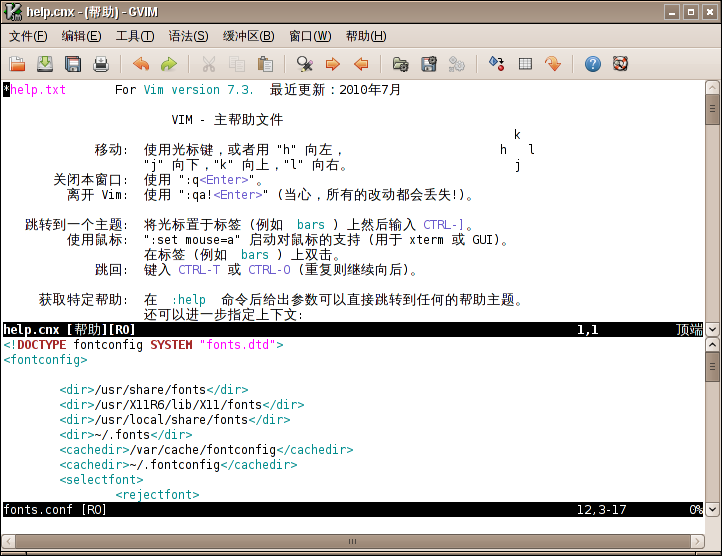
Task: Click the help.cnx [帮助][RO] status line
Action: point(353,329)
